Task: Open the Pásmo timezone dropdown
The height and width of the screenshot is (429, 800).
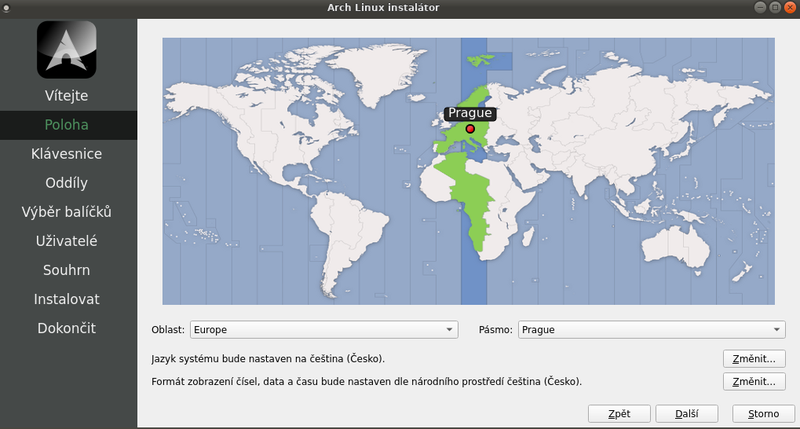Action: point(651,330)
